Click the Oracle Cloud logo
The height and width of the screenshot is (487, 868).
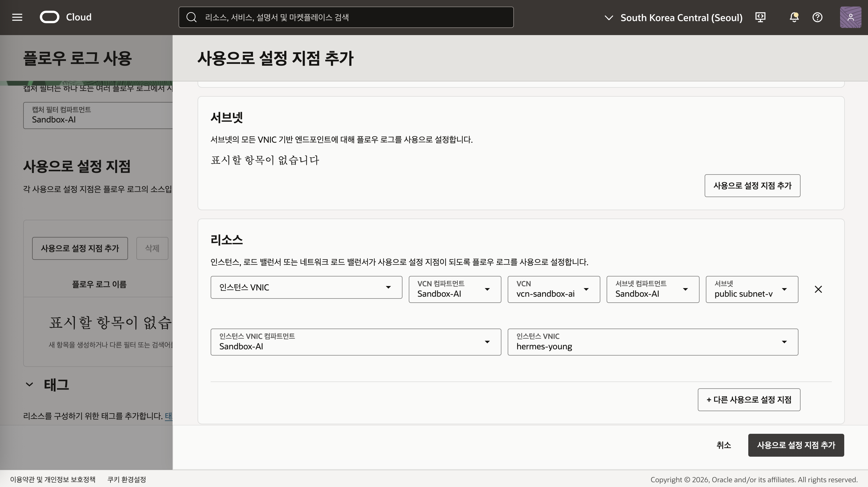point(66,17)
